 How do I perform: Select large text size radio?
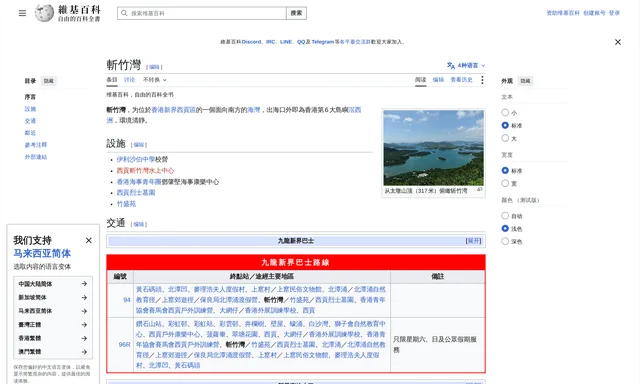click(505, 138)
